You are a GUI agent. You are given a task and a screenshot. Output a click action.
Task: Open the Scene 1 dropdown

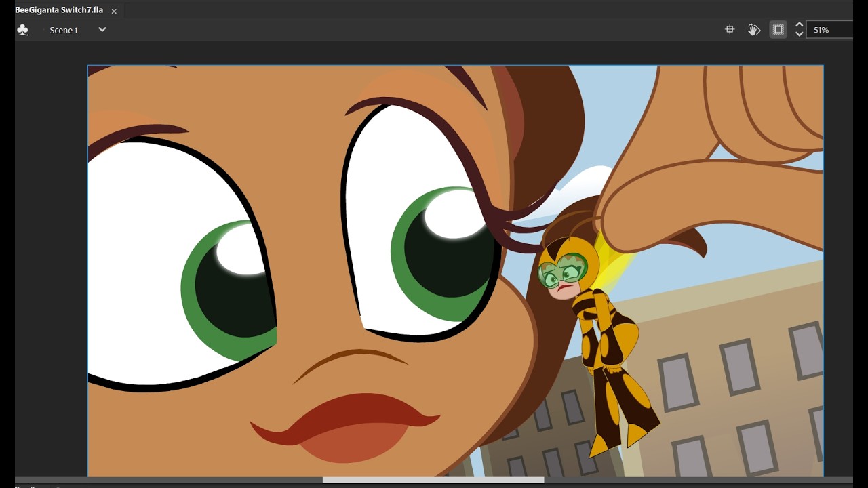click(x=102, y=30)
